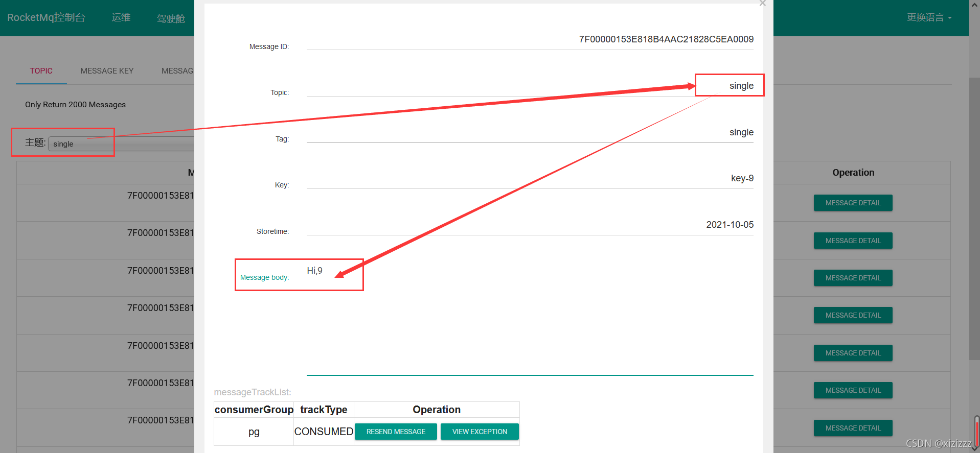Click the Message ID value 7F00000153E818B4AAC21828C5EA0009

pyautogui.click(x=666, y=39)
